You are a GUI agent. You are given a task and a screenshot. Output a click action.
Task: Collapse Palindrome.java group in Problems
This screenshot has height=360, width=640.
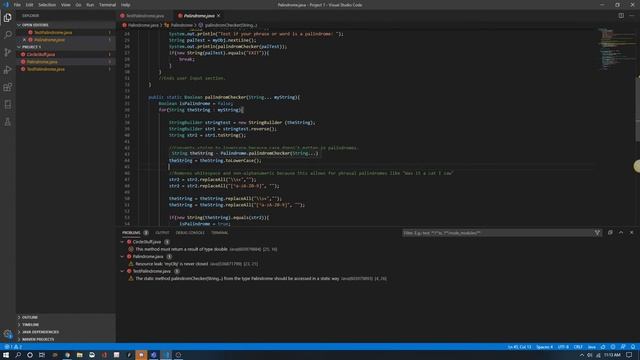[122, 256]
